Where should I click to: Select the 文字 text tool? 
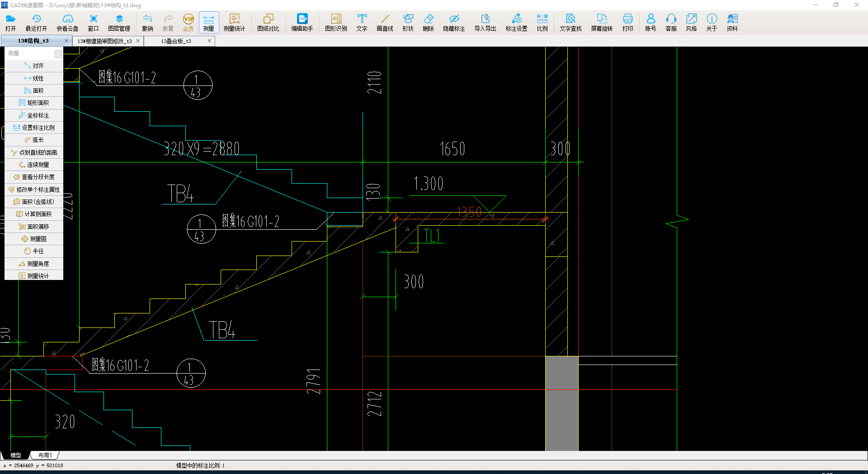362,22
